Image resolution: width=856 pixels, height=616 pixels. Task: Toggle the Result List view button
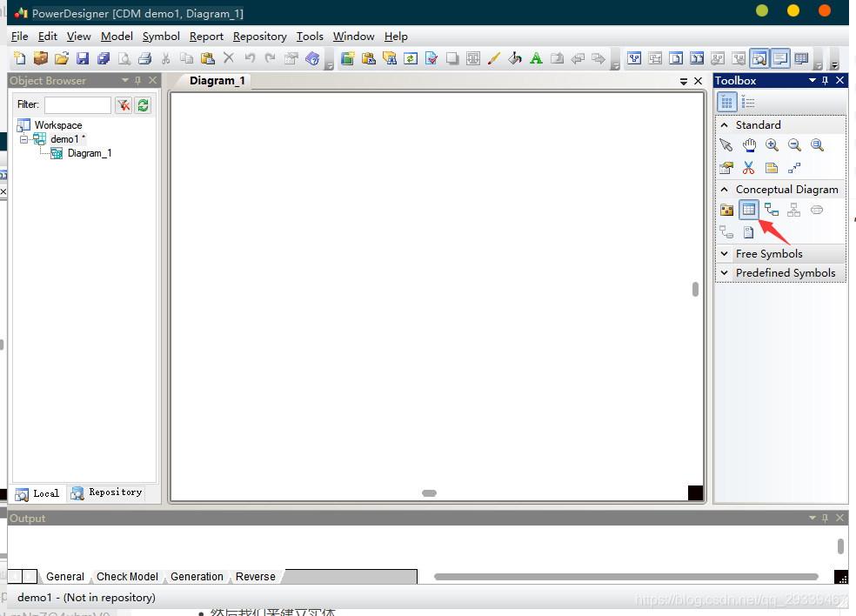click(801, 58)
